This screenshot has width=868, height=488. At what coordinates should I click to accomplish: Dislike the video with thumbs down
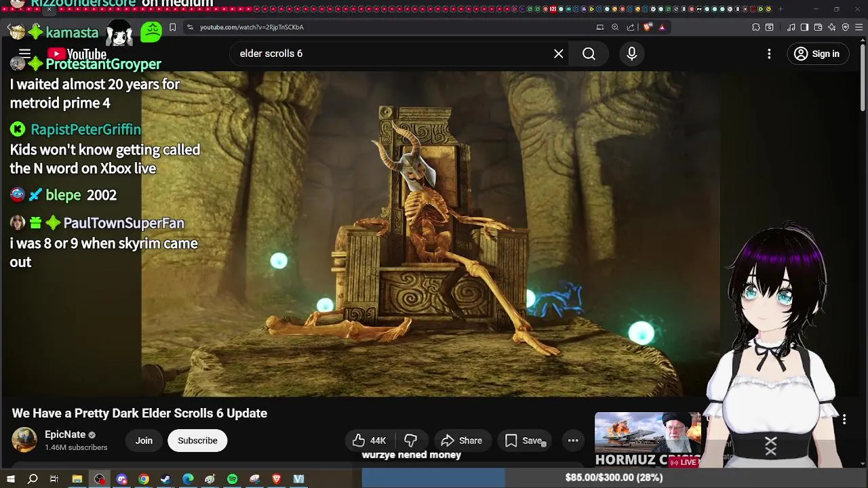point(411,441)
